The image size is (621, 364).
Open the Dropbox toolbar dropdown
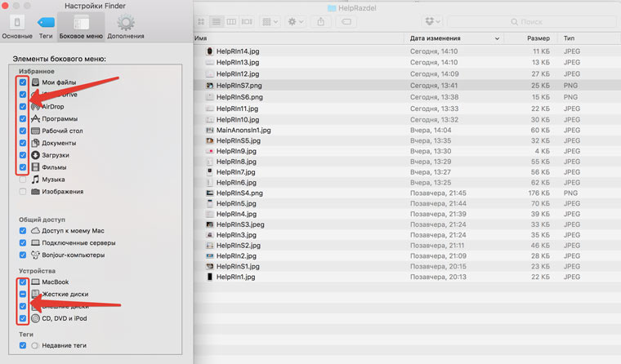click(432, 22)
